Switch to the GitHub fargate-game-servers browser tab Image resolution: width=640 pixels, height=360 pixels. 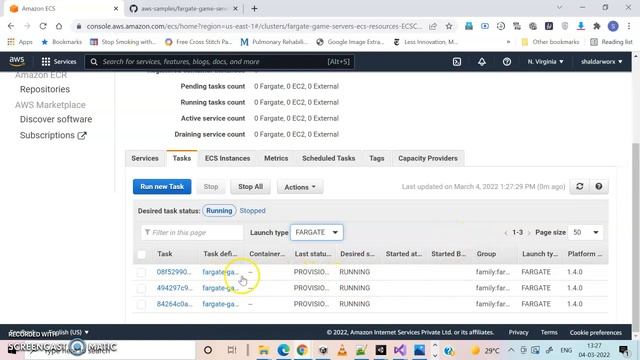(184, 9)
